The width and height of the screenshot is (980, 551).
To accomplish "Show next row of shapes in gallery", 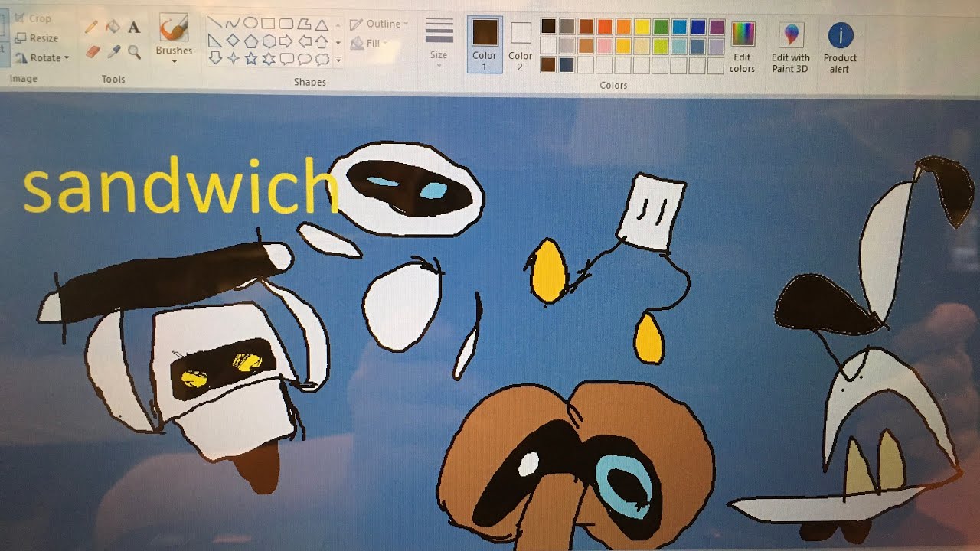I will (338, 42).
